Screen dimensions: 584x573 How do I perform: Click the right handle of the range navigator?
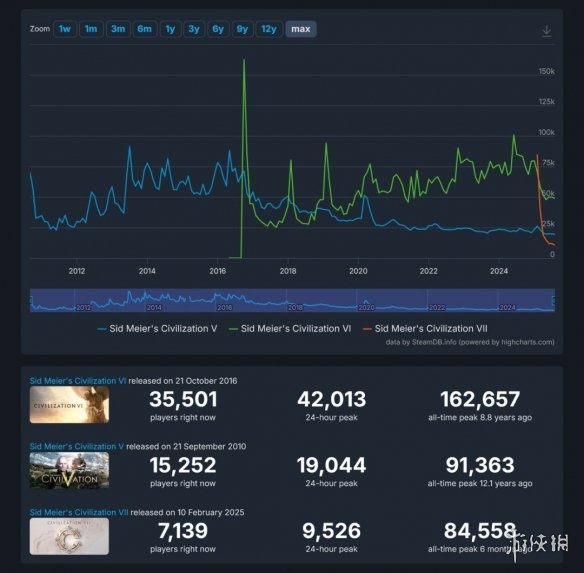pos(554,300)
